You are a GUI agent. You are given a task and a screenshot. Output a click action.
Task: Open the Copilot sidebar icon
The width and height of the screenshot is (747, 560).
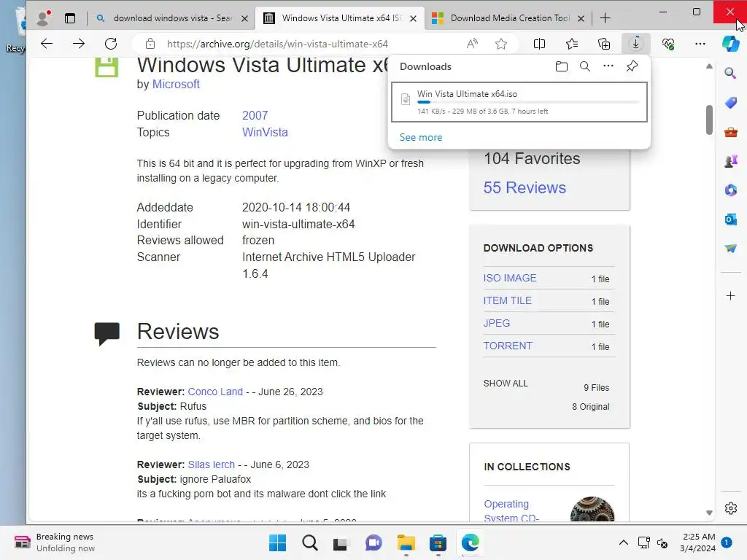(731, 44)
